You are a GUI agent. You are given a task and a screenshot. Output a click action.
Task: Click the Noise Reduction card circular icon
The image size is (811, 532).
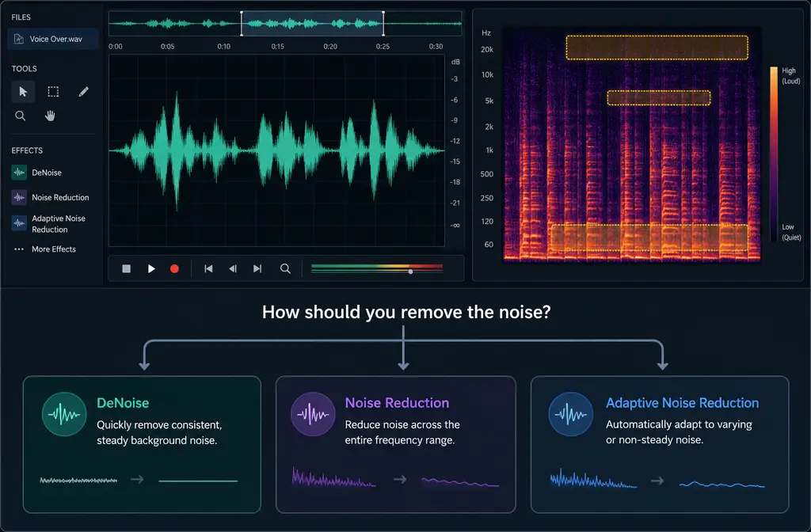[x=313, y=414]
